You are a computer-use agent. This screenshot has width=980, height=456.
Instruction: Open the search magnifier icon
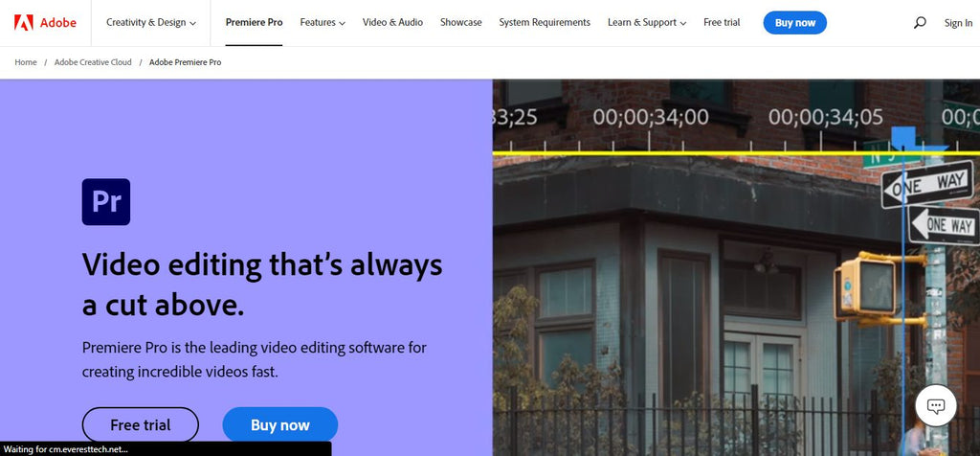click(x=920, y=23)
